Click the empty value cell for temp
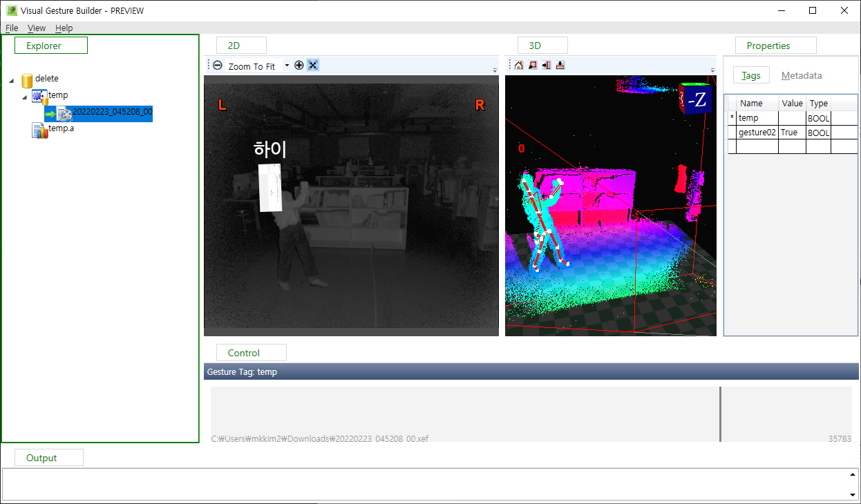 (793, 118)
